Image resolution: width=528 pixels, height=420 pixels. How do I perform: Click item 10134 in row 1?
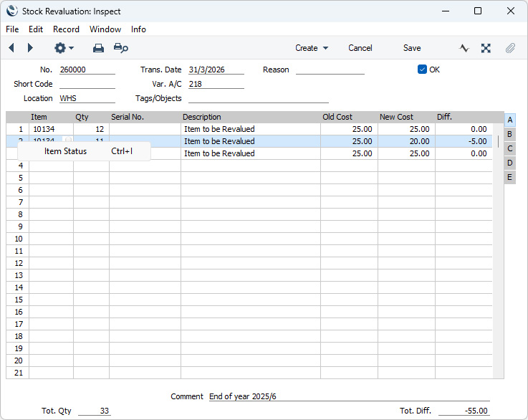click(51, 129)
